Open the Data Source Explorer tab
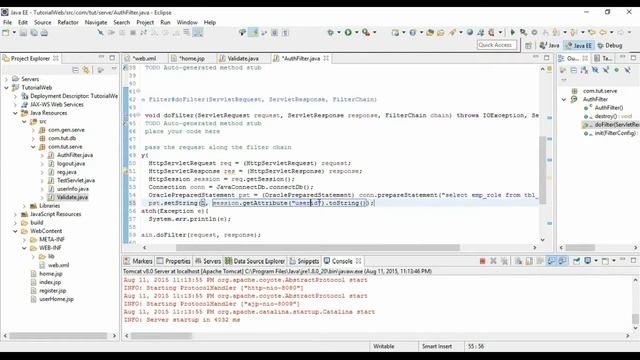This screenshot has width=640, height=360. coord(255,261)
